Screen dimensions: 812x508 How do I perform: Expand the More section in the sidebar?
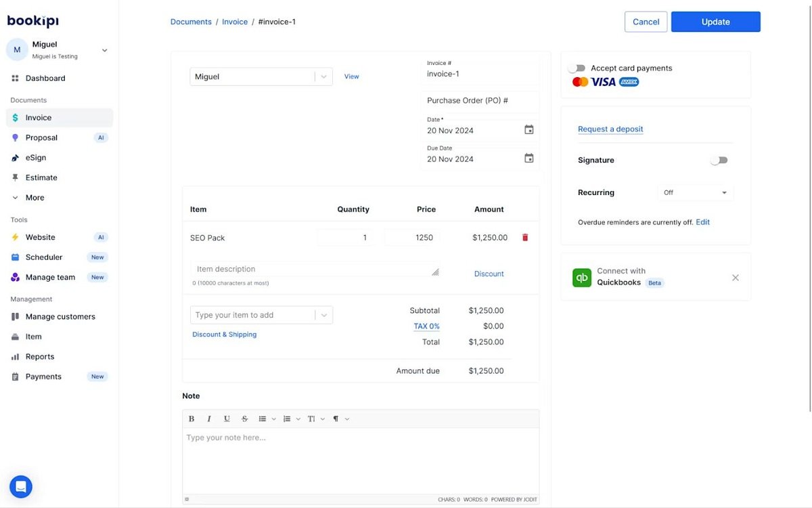pos(35,197)
